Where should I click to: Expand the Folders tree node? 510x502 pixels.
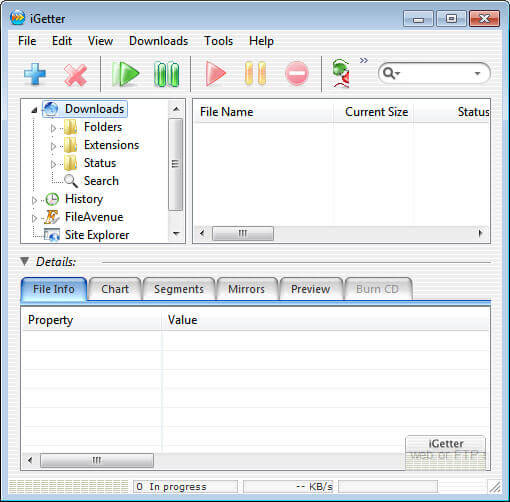pyautogui.click(x=53, y=128)
